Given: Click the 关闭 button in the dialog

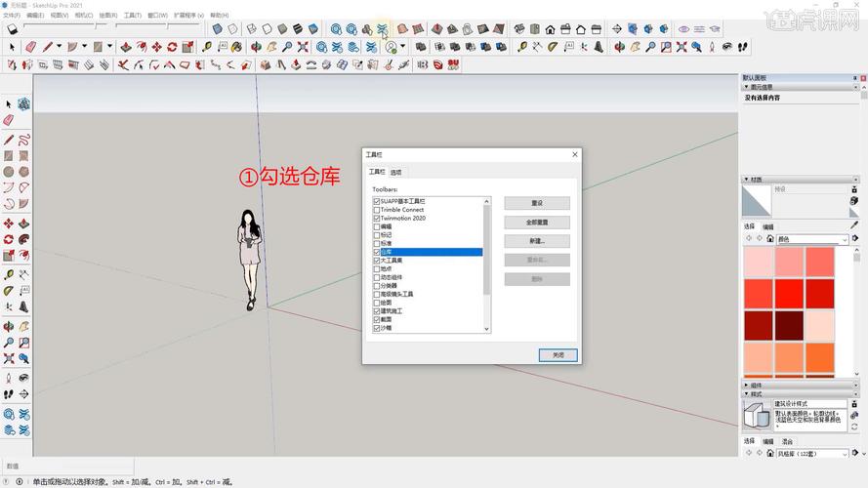Looking at the screenshot, I should pyautogui.click(x=558, y=355).
